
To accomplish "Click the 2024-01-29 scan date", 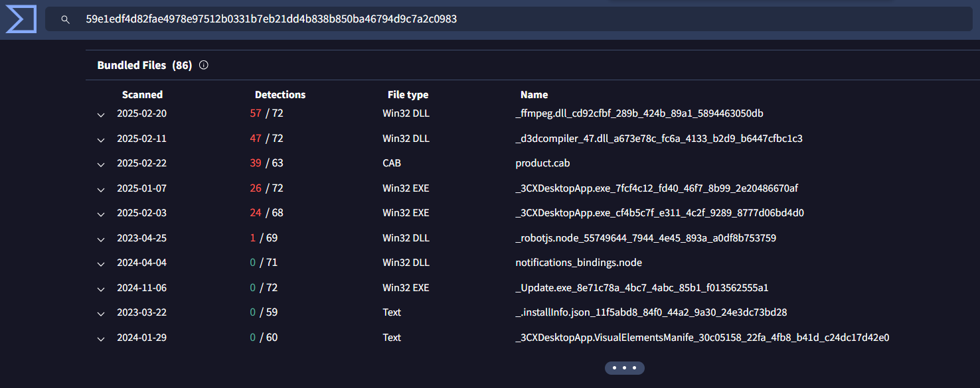I will click(x=141, y=338).
